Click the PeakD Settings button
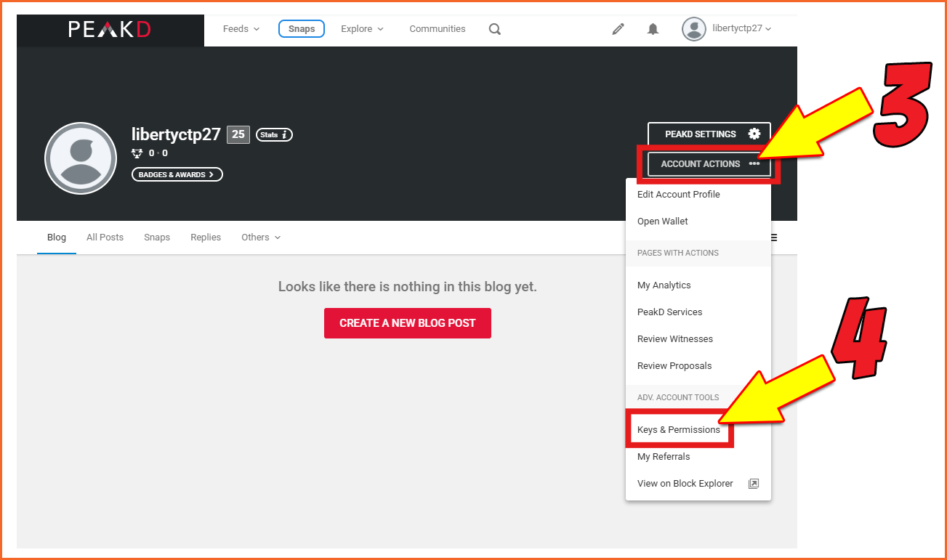The image size is (947, 560). [709, 134]
